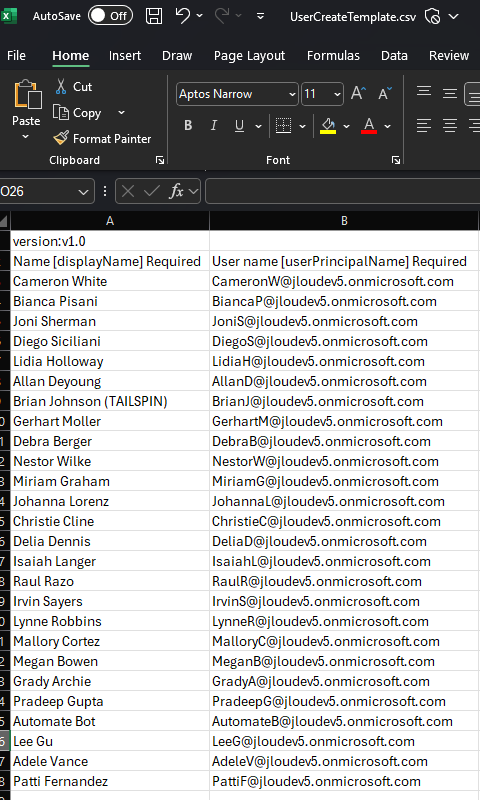Apply red font color A

coord(369,126)
